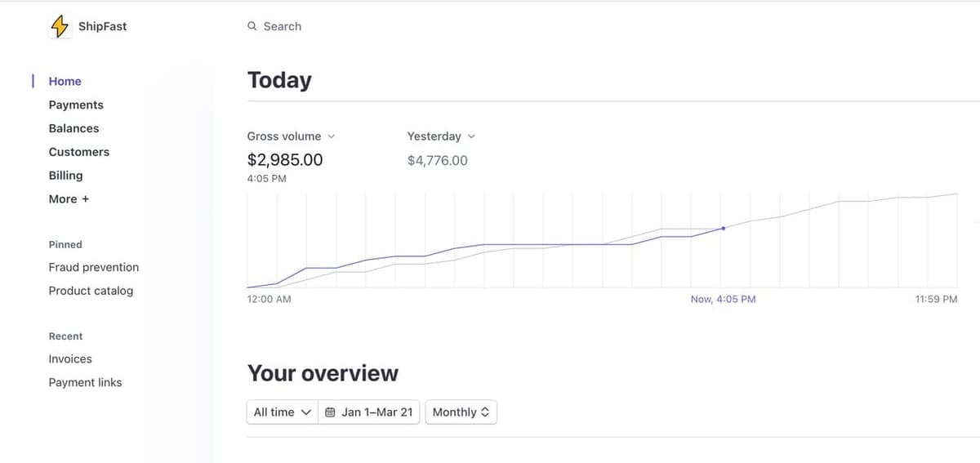Expand the More + sidebar menu
The image size is (980, 463).
pyautogui.click(x=69, y=199)
